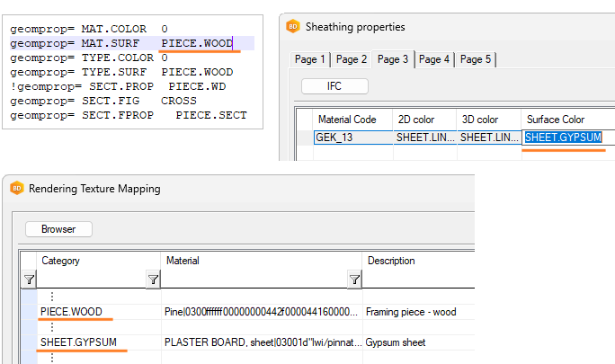
Task: Click the filter row icon left of Category
Action: pos(29,280)
